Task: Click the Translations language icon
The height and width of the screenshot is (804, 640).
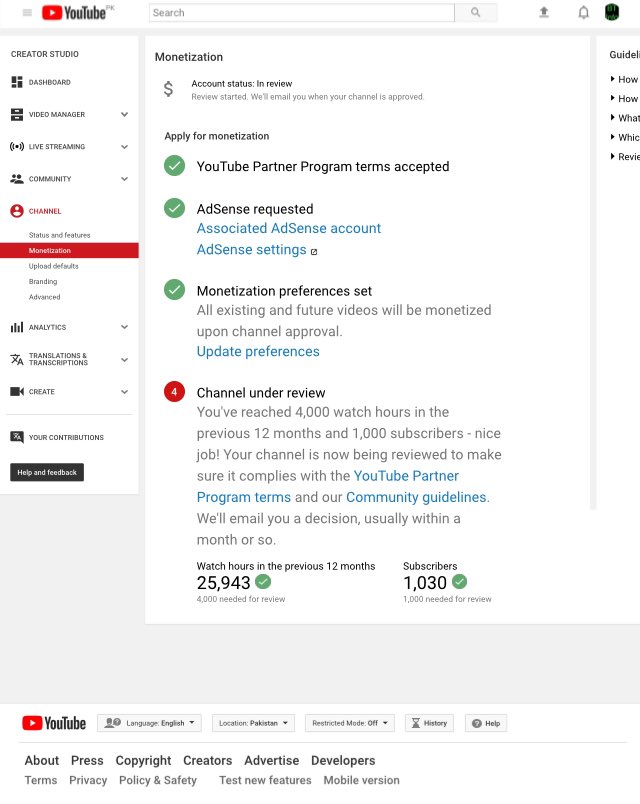Action: tap(17, 359)
